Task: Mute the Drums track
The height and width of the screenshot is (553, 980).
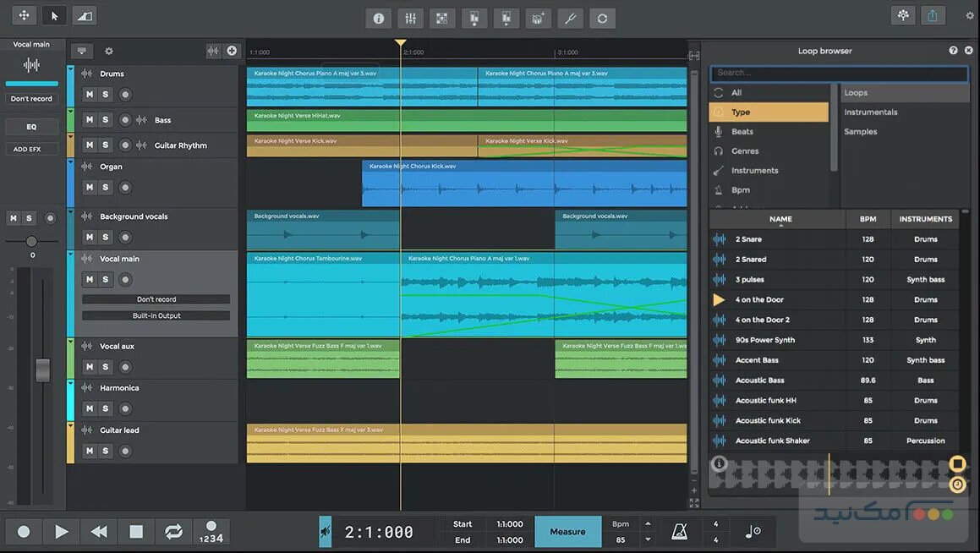Action: pyautogui.click(x=89, y=94)
